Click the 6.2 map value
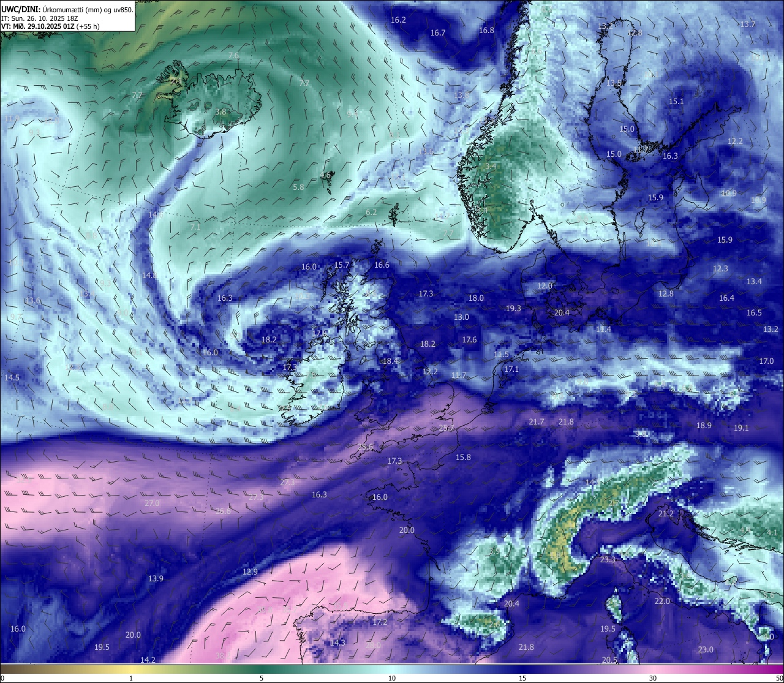 click(x=371, y=213)
